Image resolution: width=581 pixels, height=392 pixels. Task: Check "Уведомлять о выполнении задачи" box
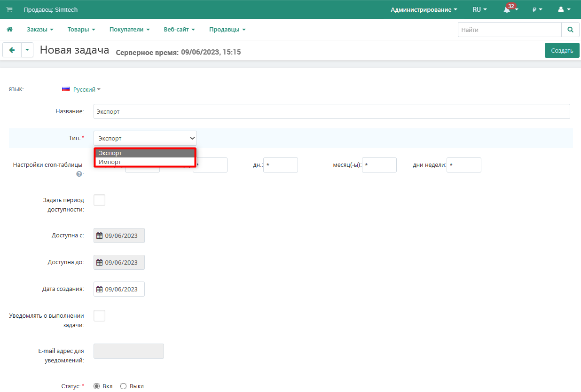click(x=100, y=316)
